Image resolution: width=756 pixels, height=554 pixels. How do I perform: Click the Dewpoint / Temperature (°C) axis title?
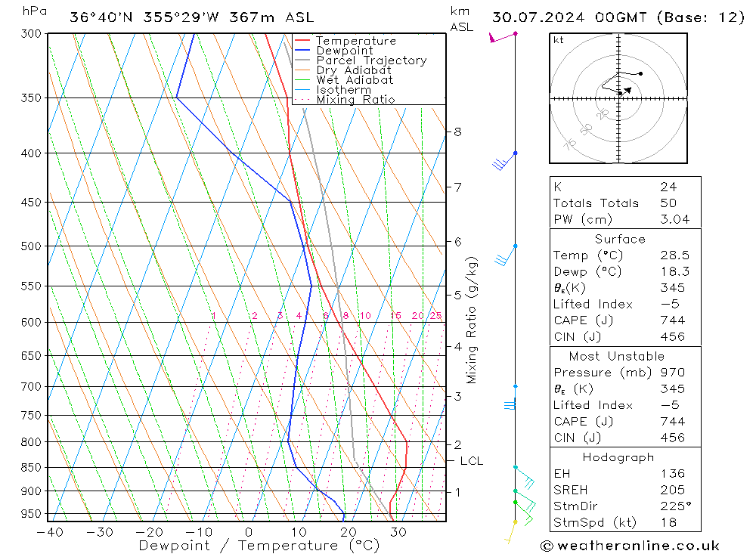(259, 546)
